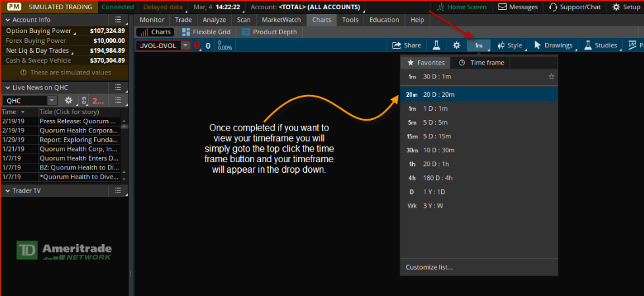The width and height of the screenshot is (644, 296).
Task: Open the Education main tab
Action: 384,20
